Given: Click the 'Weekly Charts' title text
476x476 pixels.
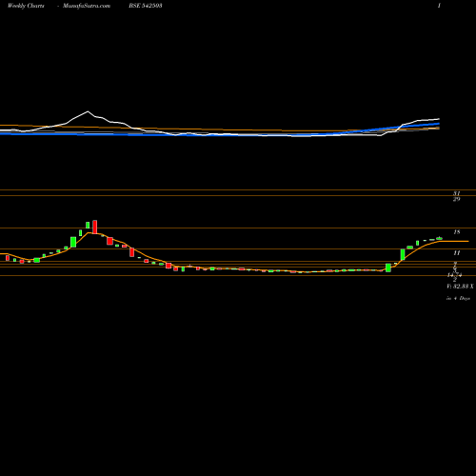Looking at the screenshot, I should coord(26,6).
